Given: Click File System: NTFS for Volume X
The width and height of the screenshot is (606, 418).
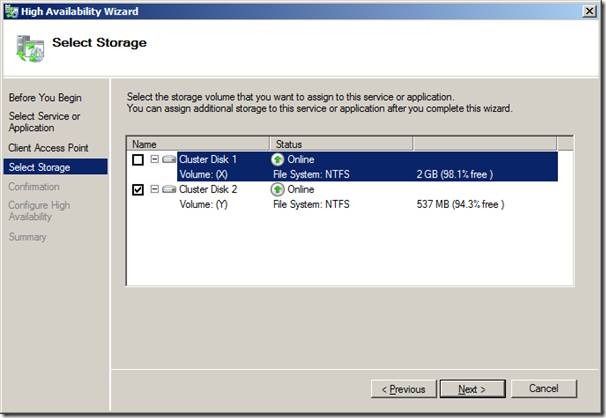Looking at the screenshot, I should coord(311,174).
